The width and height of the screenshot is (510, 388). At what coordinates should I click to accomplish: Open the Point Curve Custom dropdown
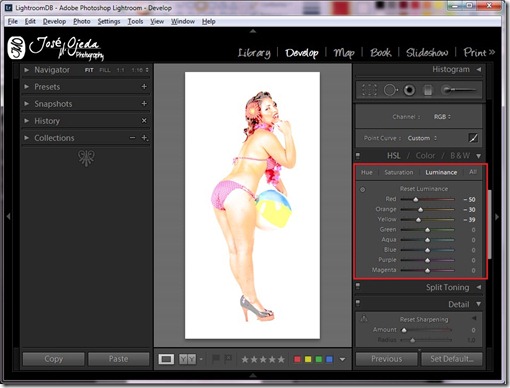[422, 138]
